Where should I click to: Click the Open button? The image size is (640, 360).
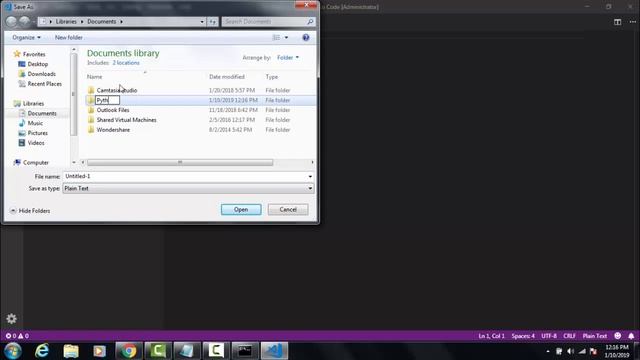(241, 209)
